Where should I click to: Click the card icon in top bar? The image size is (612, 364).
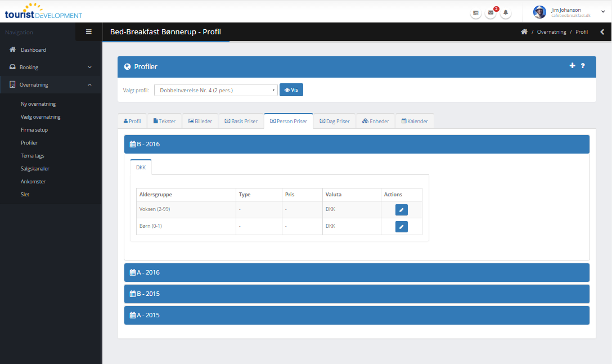[x=476, y=12]
